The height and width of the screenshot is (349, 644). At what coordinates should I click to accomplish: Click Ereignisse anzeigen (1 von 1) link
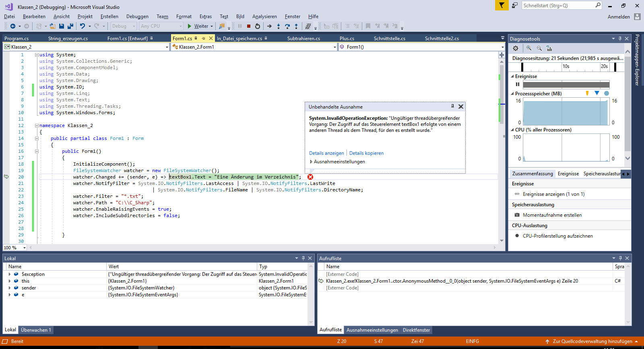point(553,194)
